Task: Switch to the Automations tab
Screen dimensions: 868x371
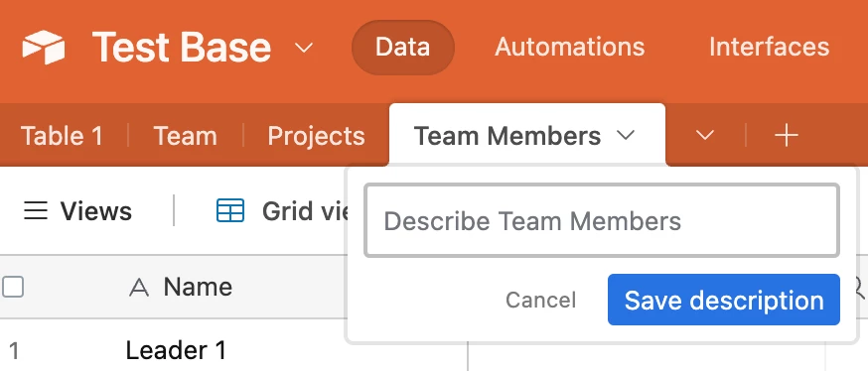Action: click(x=570, y=47)
